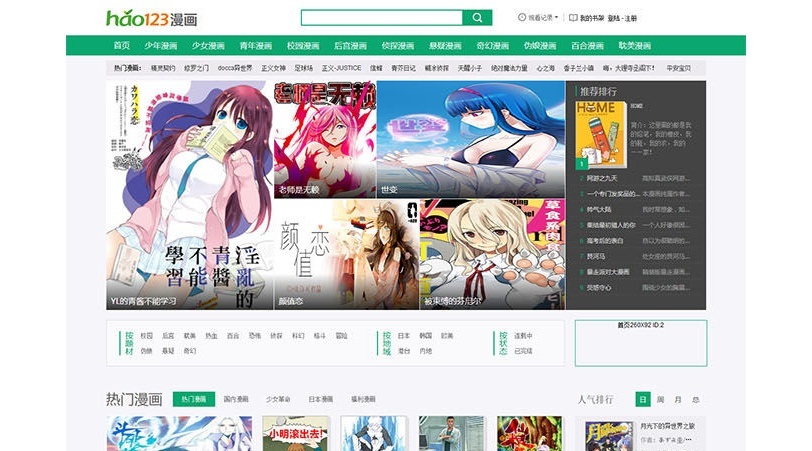Open 百合漫画 category in nav bar

(587, 46)
